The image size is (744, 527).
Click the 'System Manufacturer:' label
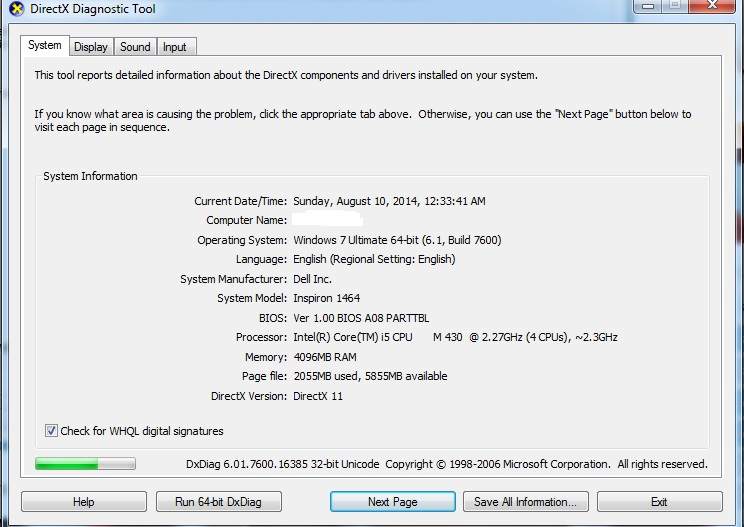tap(233, 279)
